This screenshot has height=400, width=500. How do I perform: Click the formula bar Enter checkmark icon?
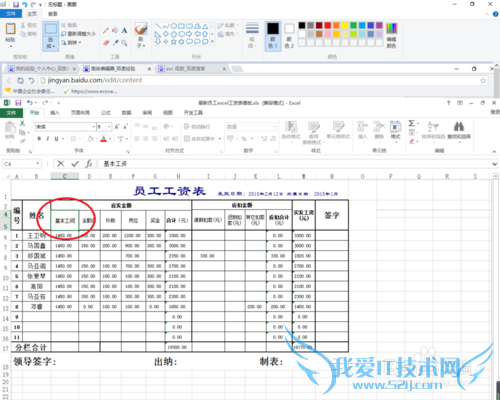pos(75,164)
